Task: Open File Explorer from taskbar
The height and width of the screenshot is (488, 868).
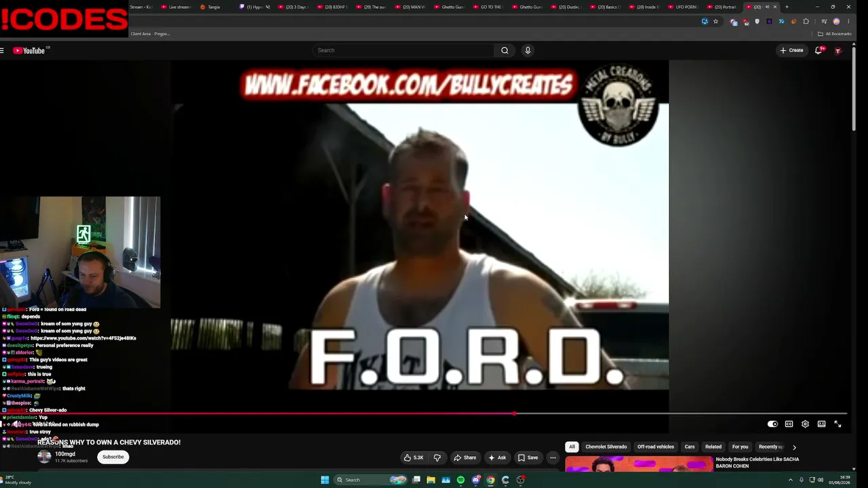Action: (431, 480)
